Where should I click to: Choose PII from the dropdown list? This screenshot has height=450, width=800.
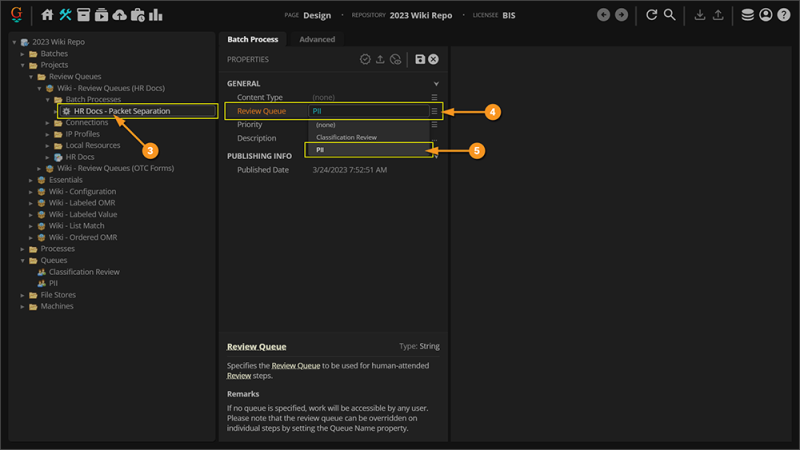(x=320, y=150)
